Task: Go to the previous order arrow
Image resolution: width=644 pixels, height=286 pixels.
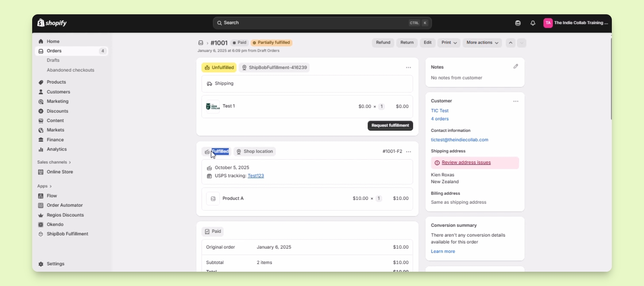Action: coord(511,43)
